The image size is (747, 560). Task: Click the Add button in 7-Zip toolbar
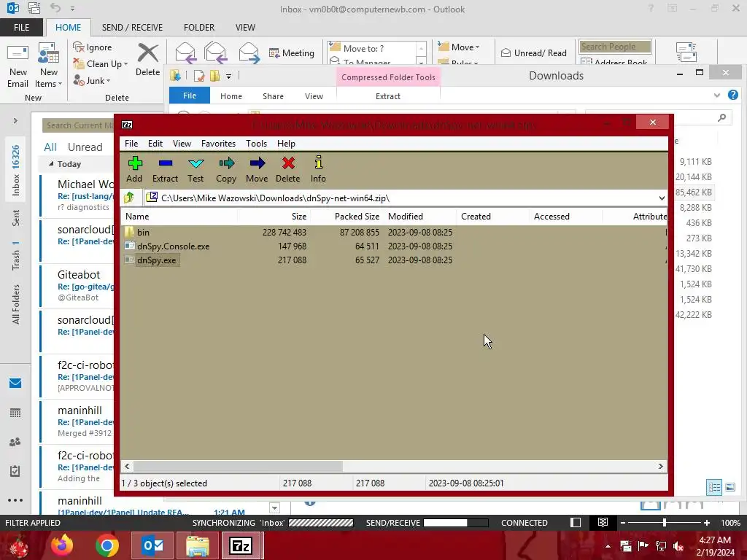(134, 169)
